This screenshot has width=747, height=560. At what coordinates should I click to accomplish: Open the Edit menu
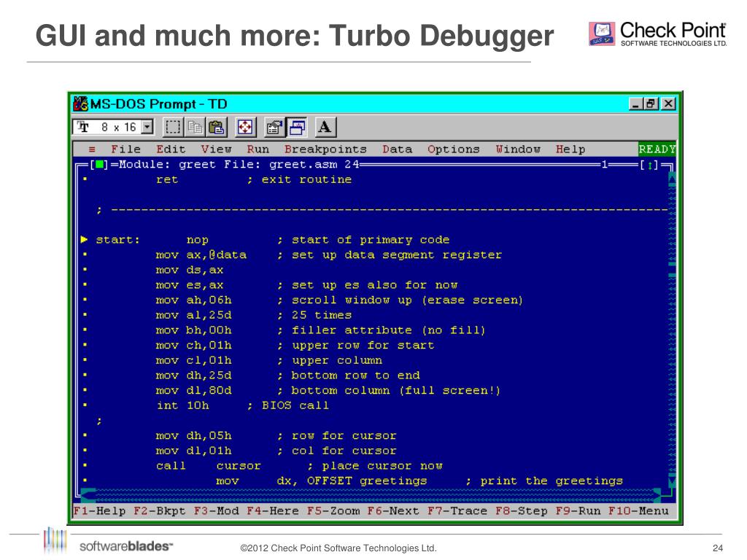pyautogui.click(x=171, y=149)
